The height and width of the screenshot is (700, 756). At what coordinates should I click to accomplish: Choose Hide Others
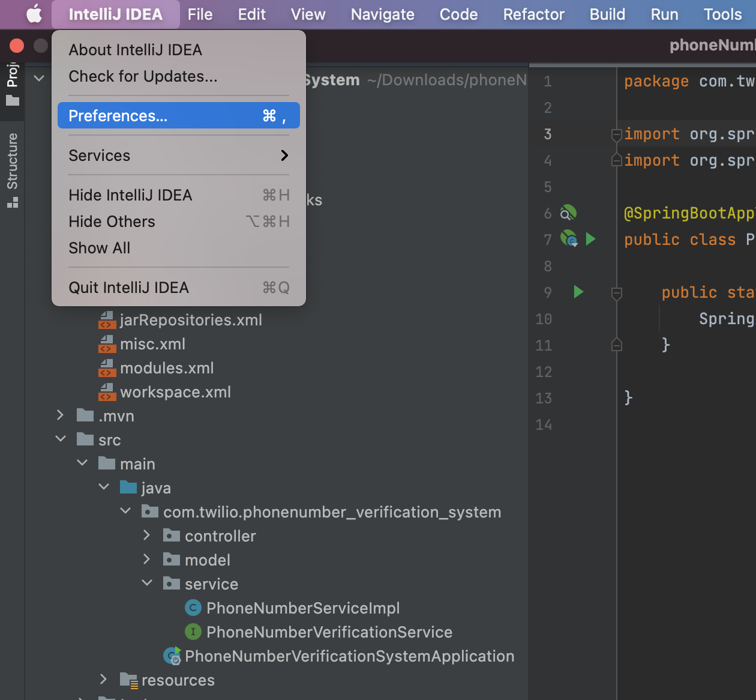pos(179,222)
